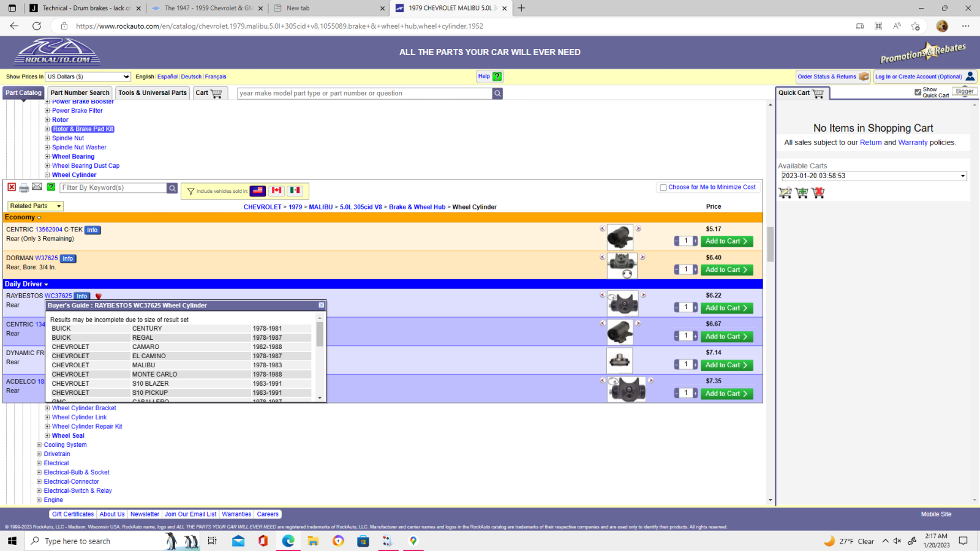The width and height of the screenshot is (980, 551).
Task: Expand Cooling System tree node
Action: (x=39, y=445)
